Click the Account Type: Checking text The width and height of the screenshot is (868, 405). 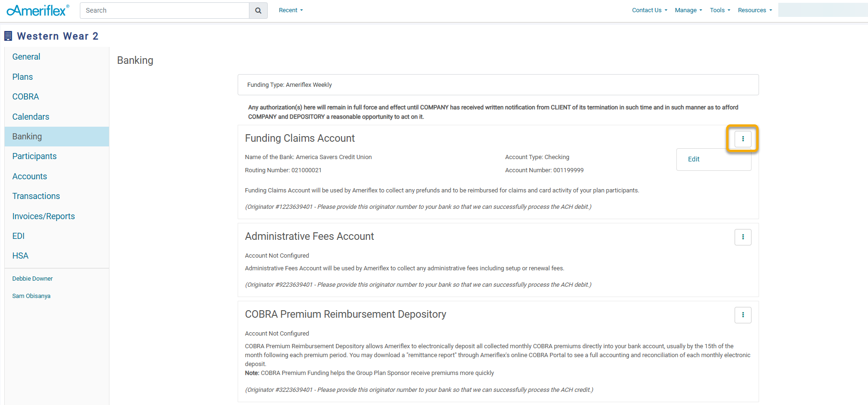coord(537,157)
